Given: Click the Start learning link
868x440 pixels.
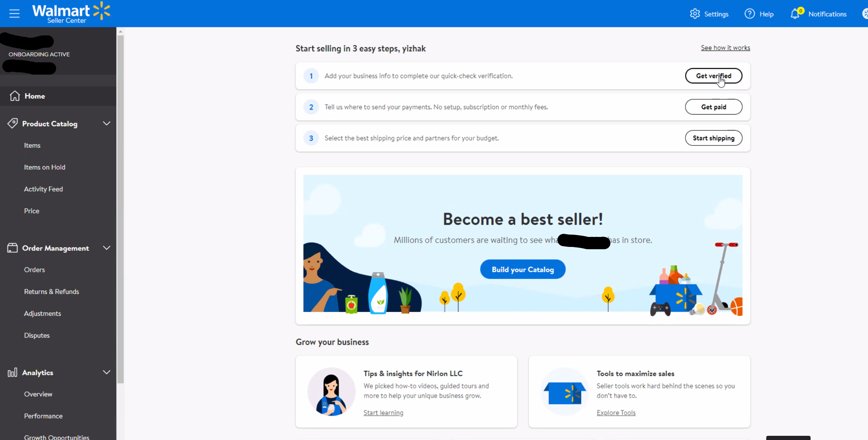Looking at the screenshot, I should pos(383,412).
